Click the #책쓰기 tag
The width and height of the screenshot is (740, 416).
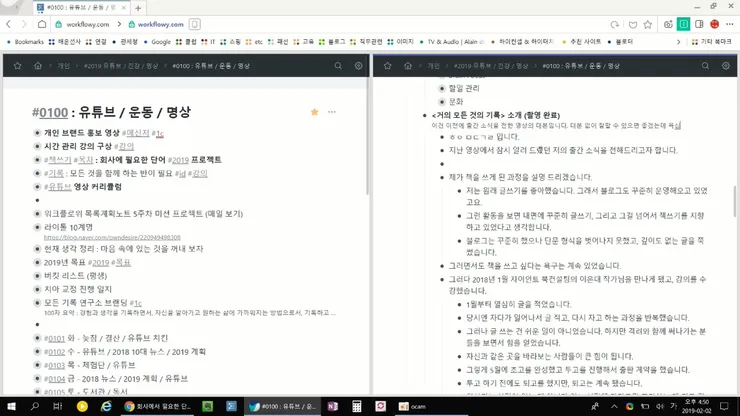(x=58, y=160)
